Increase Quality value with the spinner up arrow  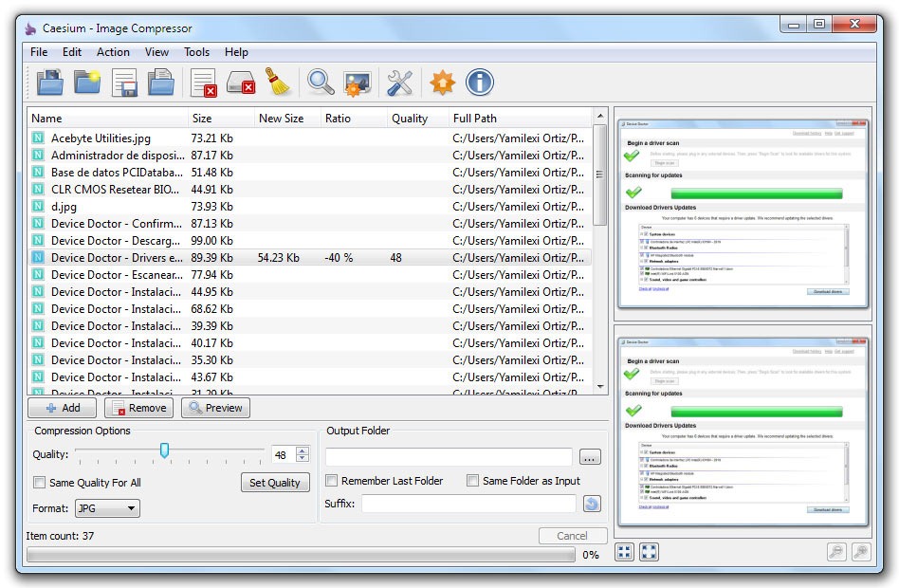(303, 450)
